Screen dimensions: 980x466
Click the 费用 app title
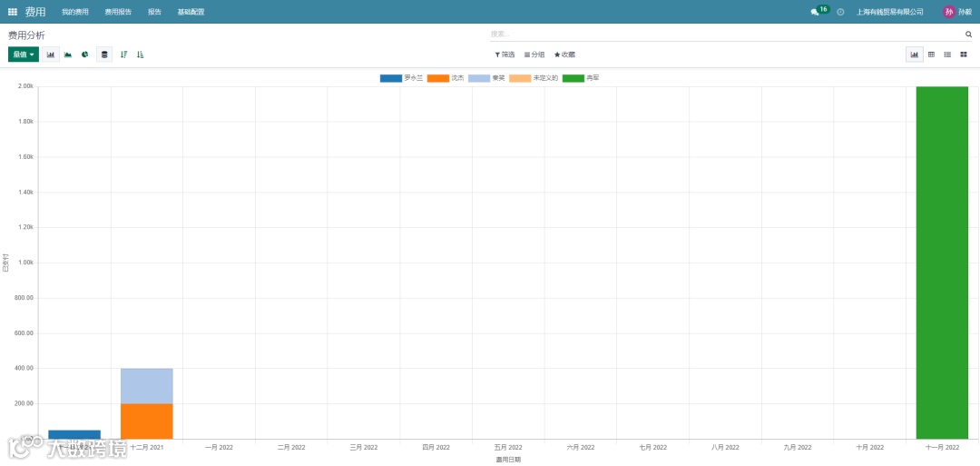(35, 12)
